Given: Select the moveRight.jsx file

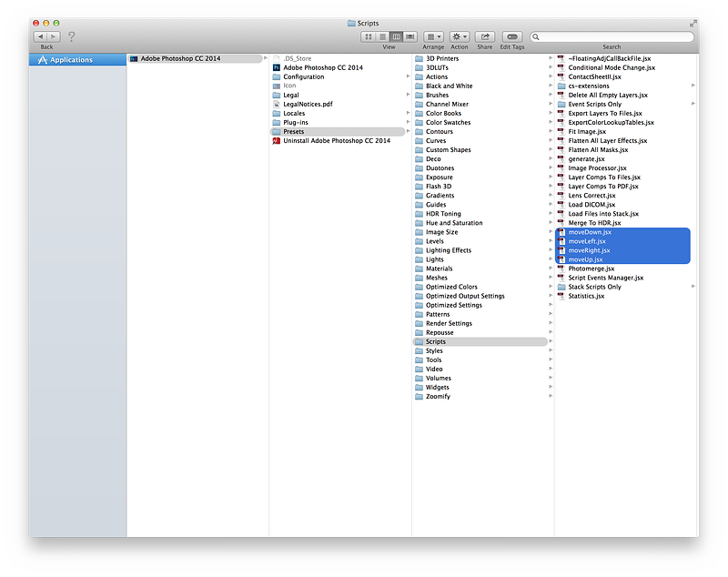Looking at the screenshot, I should 622,250.
